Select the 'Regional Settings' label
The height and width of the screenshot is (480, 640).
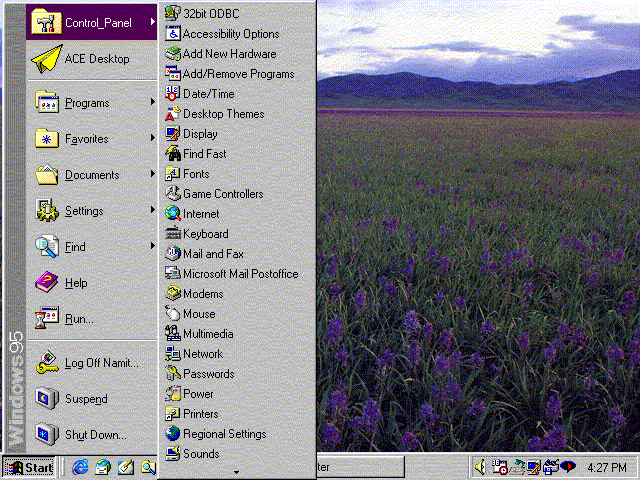pyautogui.click(x=224, y=433)
